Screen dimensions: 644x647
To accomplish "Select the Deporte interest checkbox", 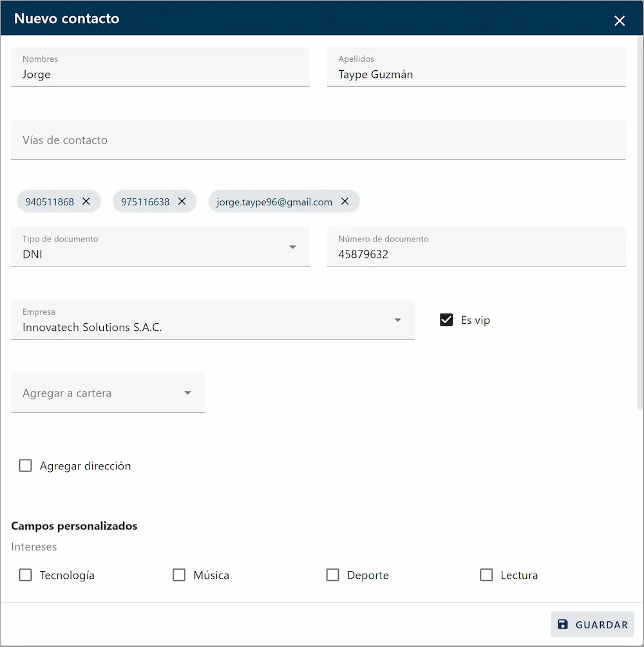I will [x=332, y=575].
